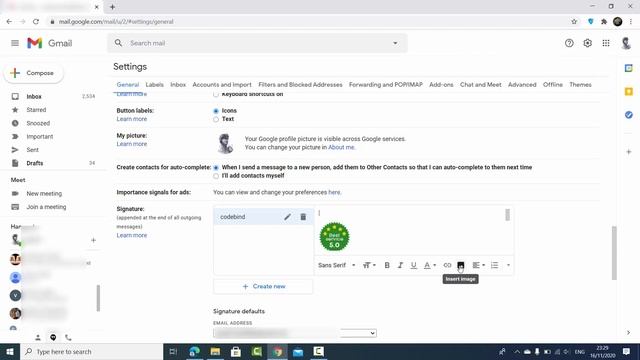Bookmark this page with the star icon
The height and width of the screenshot is (360, 640).
574,22
